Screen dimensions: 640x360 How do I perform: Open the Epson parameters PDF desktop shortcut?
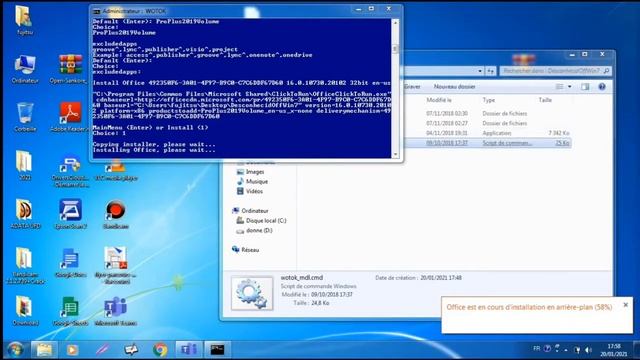[116, 265]
